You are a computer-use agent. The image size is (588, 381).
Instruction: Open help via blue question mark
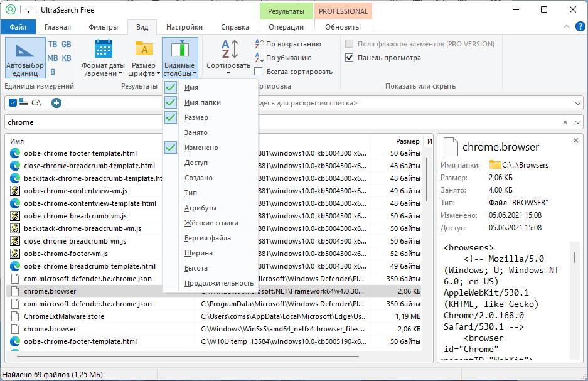pyautogui.click(x=580, y=26)
